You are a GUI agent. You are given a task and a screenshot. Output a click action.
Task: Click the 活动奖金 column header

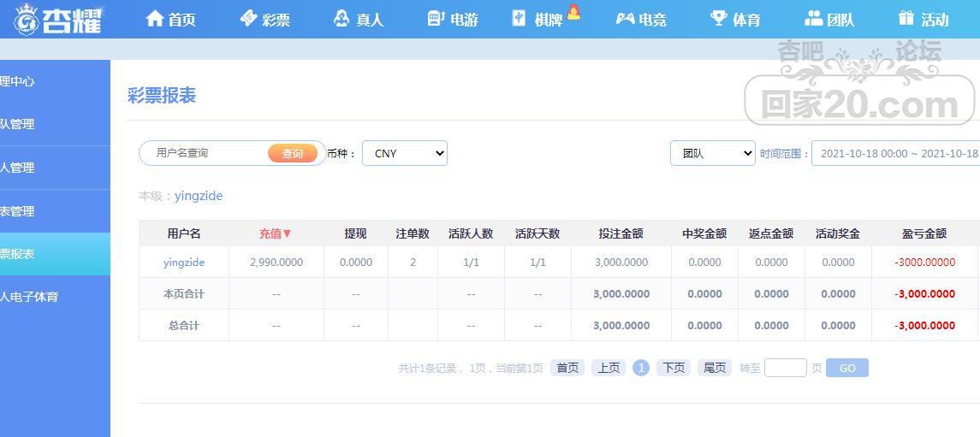838,233
